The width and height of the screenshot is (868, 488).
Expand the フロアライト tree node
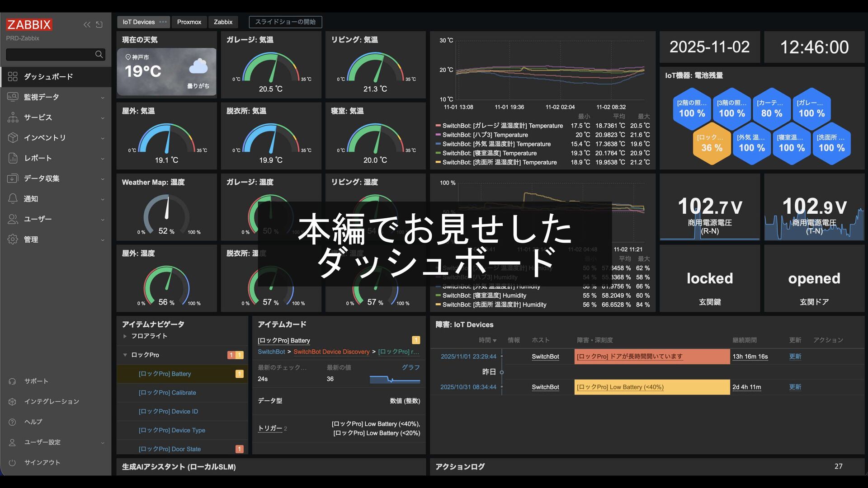[x=125, y=336]
